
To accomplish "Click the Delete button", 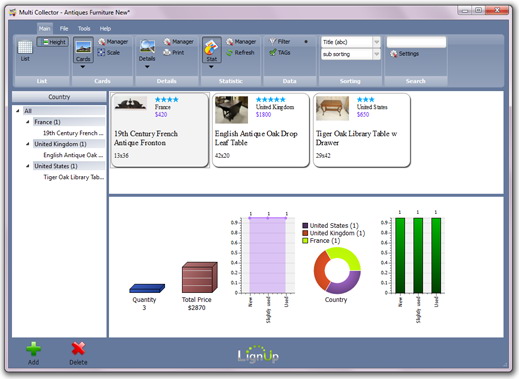I will [x=78, y=353].
